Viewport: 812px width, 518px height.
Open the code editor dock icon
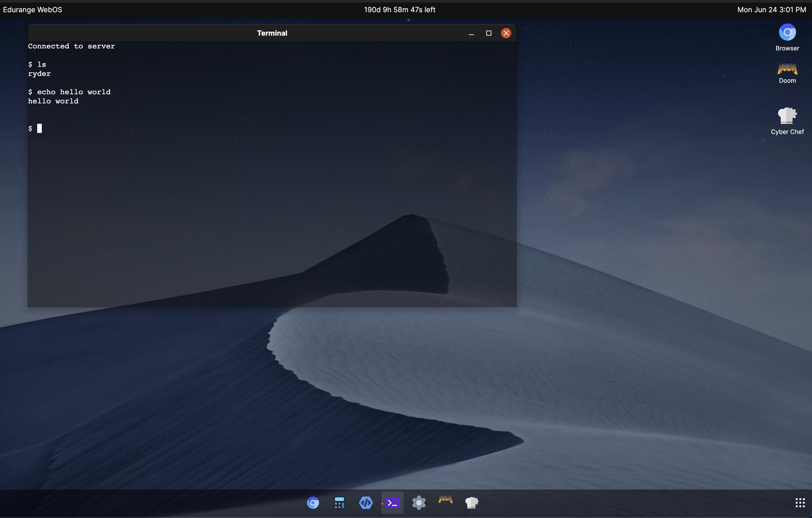[365, 503]
